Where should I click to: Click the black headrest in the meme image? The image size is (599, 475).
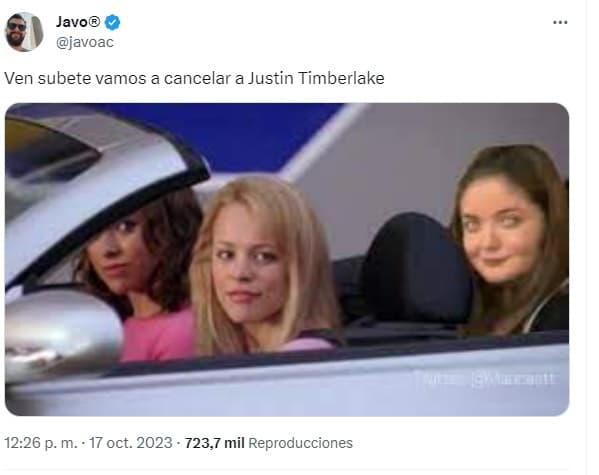[x=414, y=267]
